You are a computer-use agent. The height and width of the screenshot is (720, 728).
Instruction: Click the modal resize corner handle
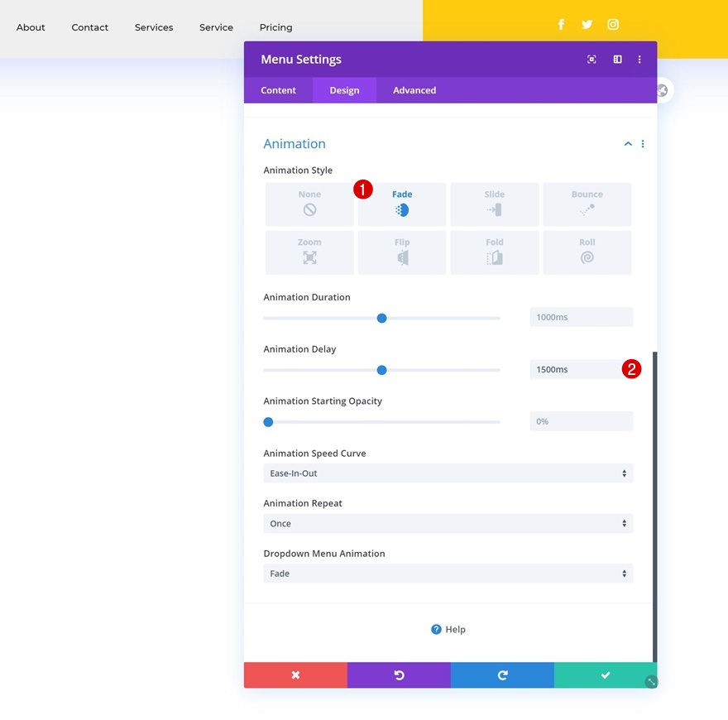[651, 681]
